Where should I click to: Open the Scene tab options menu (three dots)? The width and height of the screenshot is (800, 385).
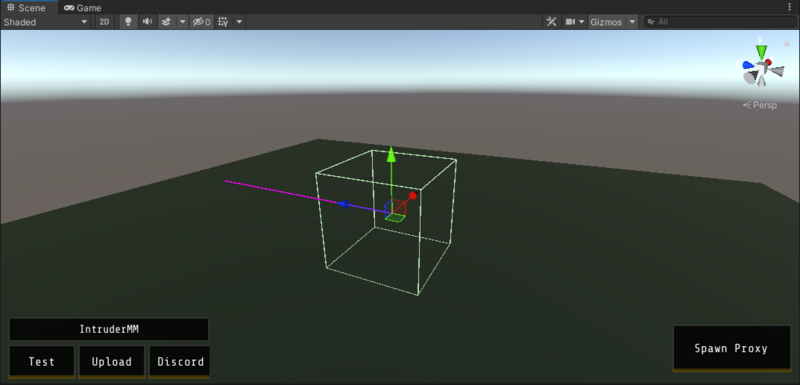click(790, 7)
